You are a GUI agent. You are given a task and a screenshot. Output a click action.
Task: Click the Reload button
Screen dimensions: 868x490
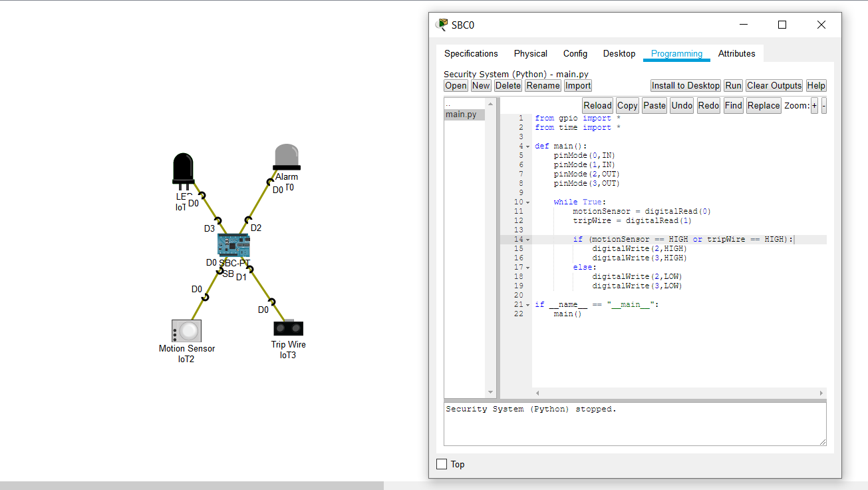click(597, 105)
